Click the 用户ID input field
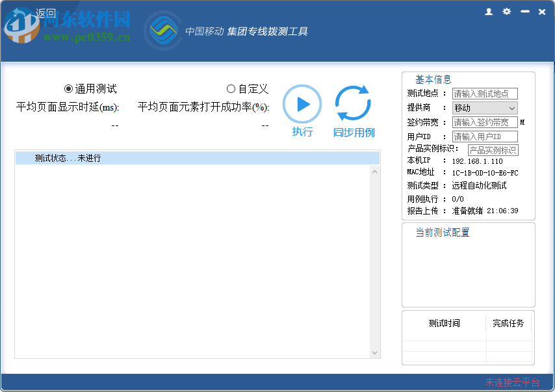The width and height of the screenshot is (555, 392). pos(485,136)
